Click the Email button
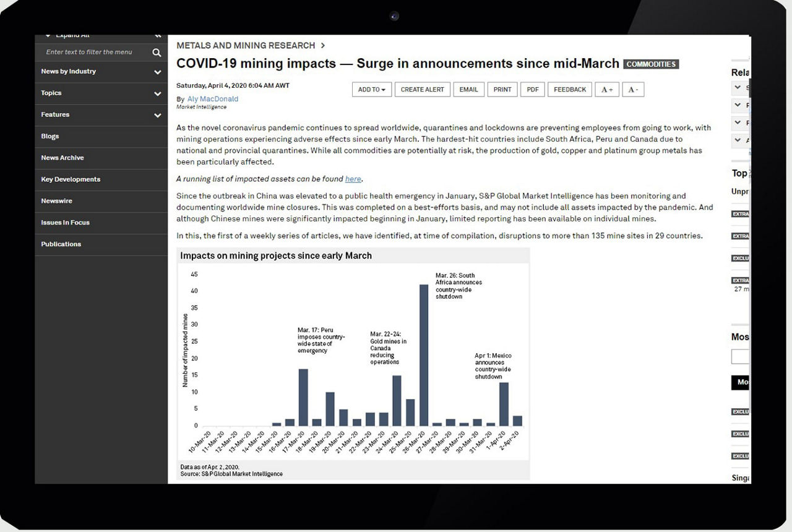Image resolution: width=792 pixels, height=532 pixels. point(469,90)
